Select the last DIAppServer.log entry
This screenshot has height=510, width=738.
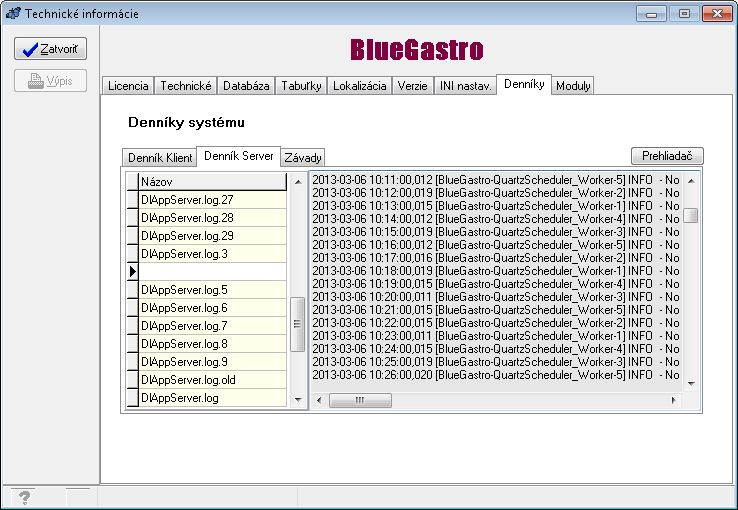coord(212,398)
